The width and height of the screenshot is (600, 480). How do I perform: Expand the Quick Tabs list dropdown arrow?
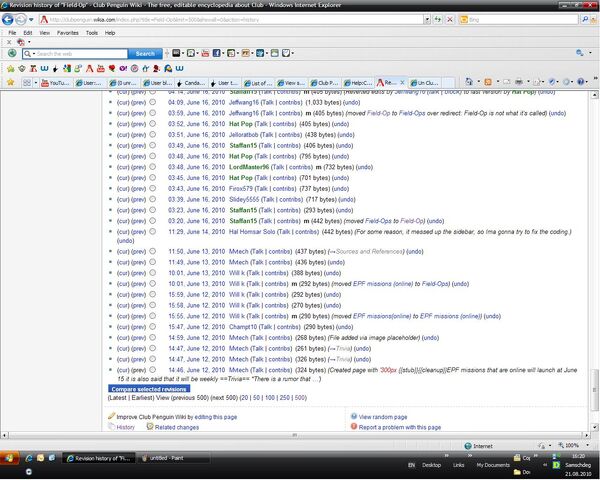click(36, 83)
